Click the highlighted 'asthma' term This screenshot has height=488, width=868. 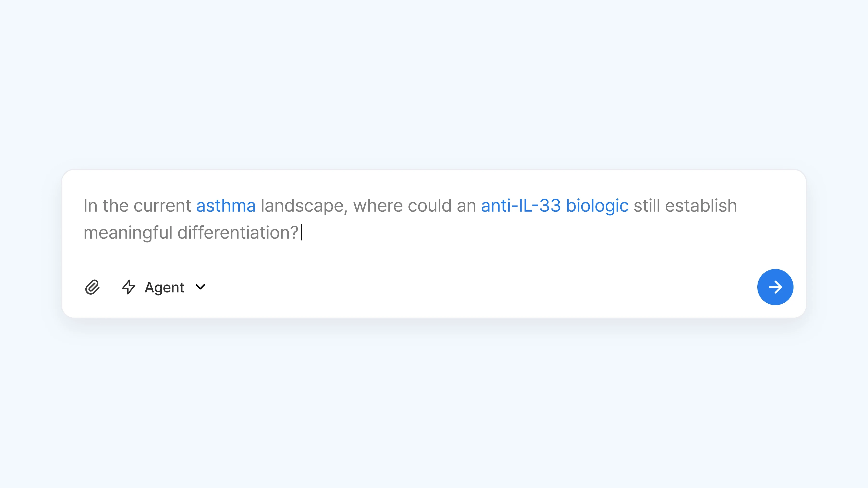tap(226, 206)
